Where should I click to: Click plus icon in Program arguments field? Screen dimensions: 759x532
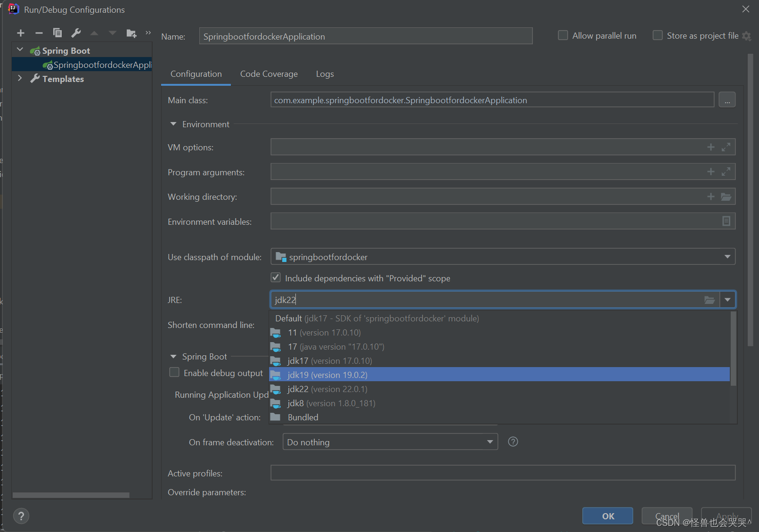pos(711,172)
